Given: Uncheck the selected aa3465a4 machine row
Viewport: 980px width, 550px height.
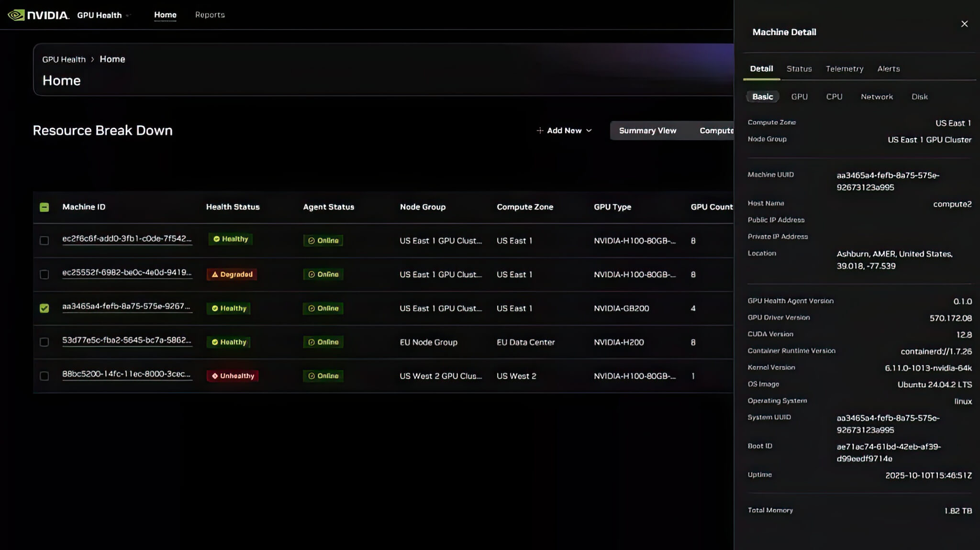Looking at the screenshot, I should [44, 308].
